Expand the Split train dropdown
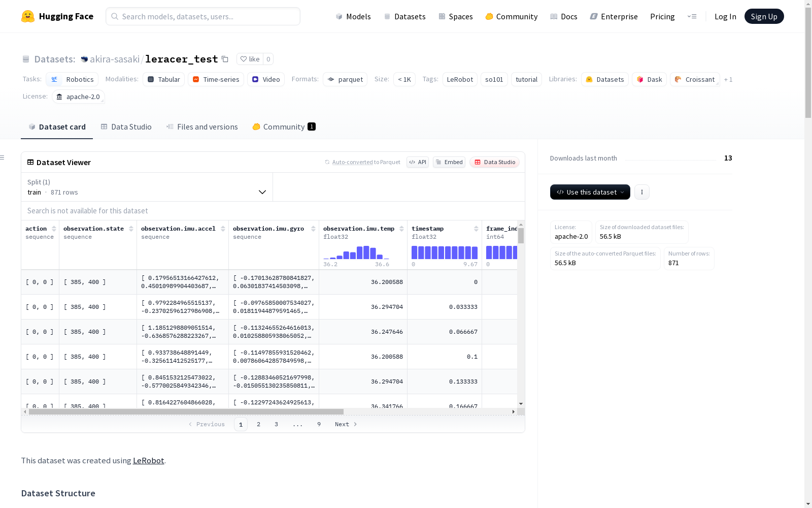Screen dimensions: 812x508 click(147, 187)
